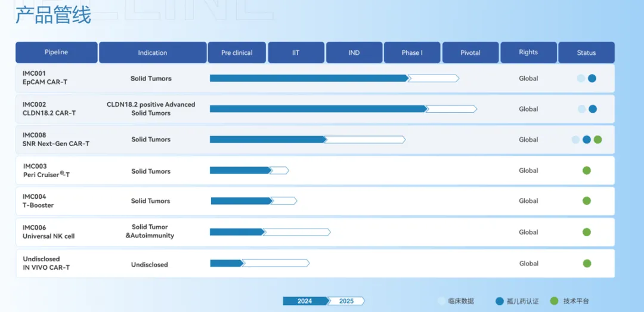Image resolution: width=644 pixels, height=312 pixels.
Task: Click the green 技术平台 legend dot
Action: (554, 301)
